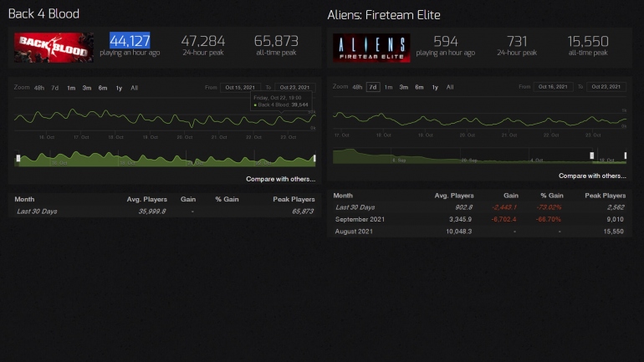
Task: Set Back 4 Blood chart zoom to 6m
Action: [x=103, y=88]
